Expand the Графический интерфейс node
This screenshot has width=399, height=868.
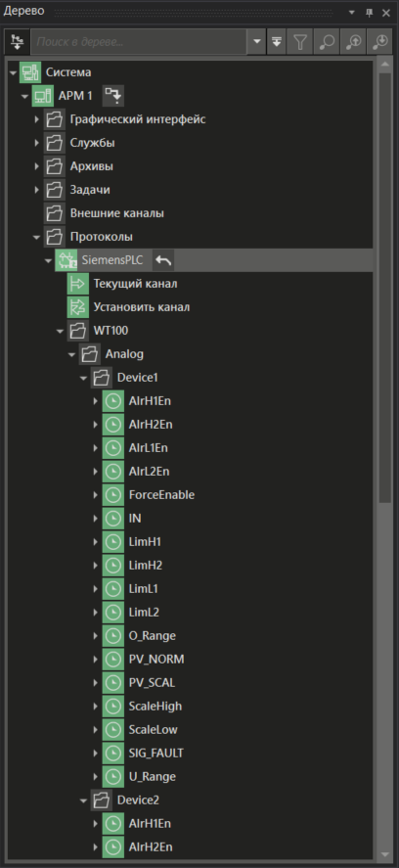(36, 119)
